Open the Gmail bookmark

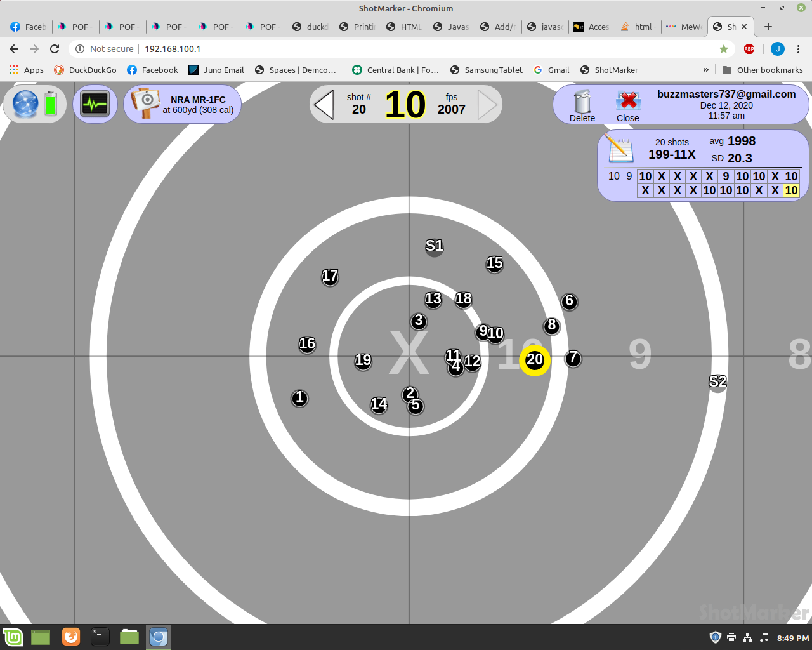(551, 70)
